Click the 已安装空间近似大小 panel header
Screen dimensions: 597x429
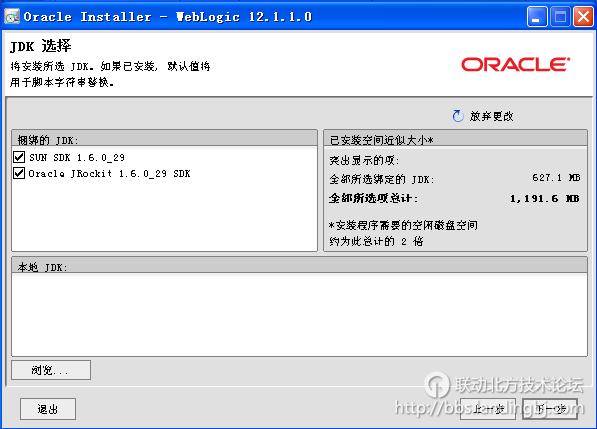tap(455, 139)
